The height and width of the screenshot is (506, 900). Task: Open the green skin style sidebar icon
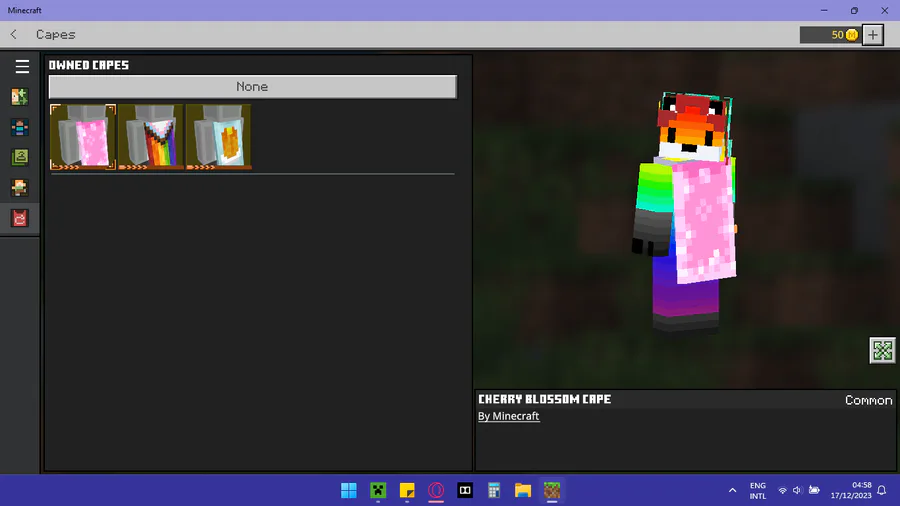point(20,157)
